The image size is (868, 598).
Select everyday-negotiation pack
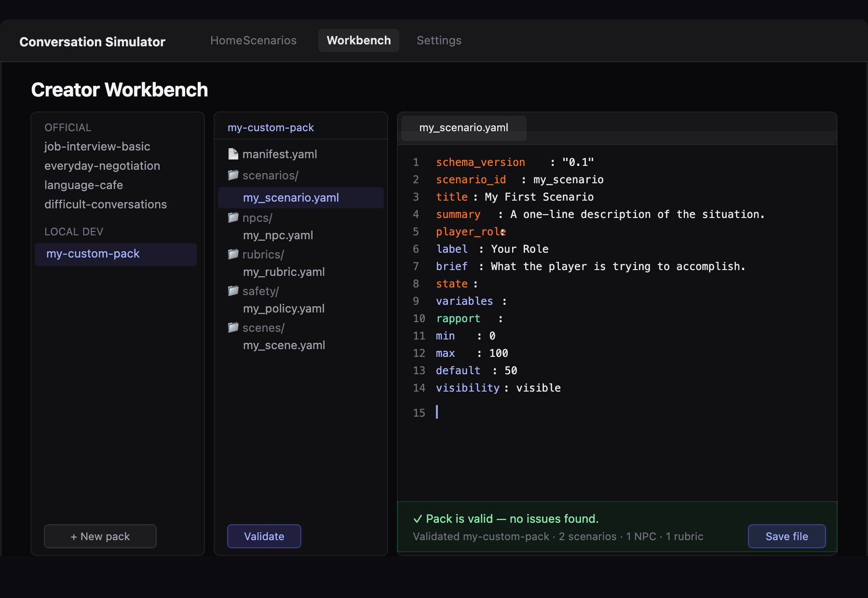pyautogui.click(x=102, y=166)
